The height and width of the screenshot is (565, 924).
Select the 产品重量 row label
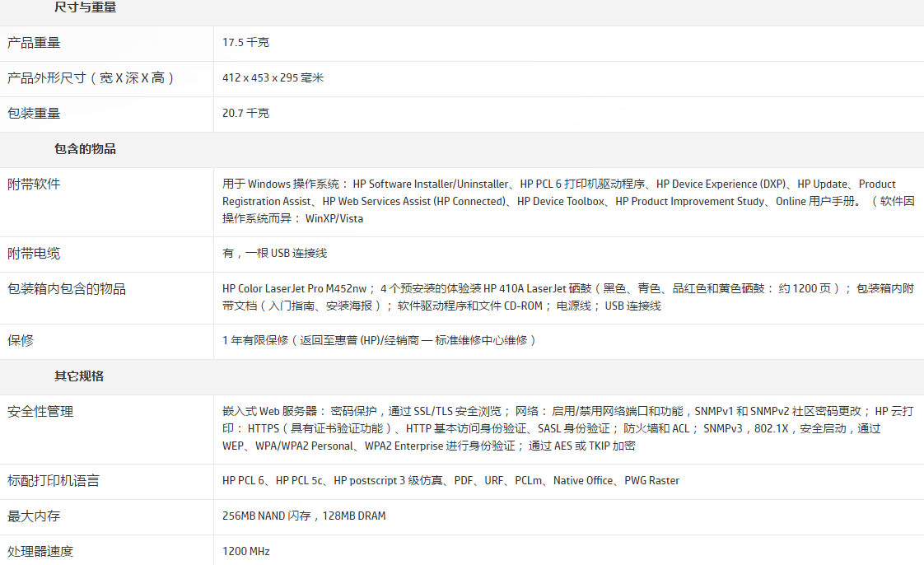(x=34, y=43)
